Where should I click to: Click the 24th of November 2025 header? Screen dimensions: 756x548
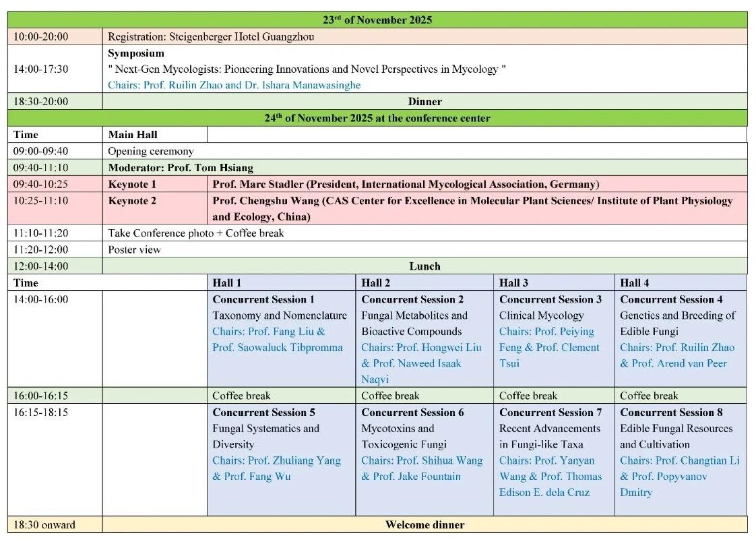377,118
